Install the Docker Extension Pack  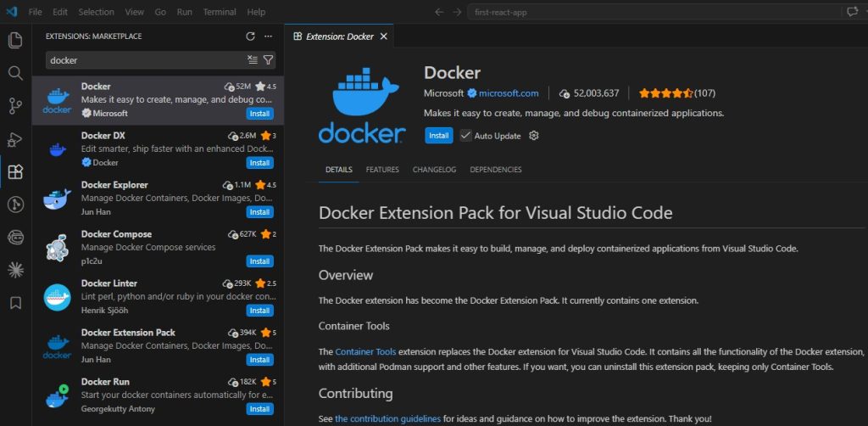click(259, 360)
